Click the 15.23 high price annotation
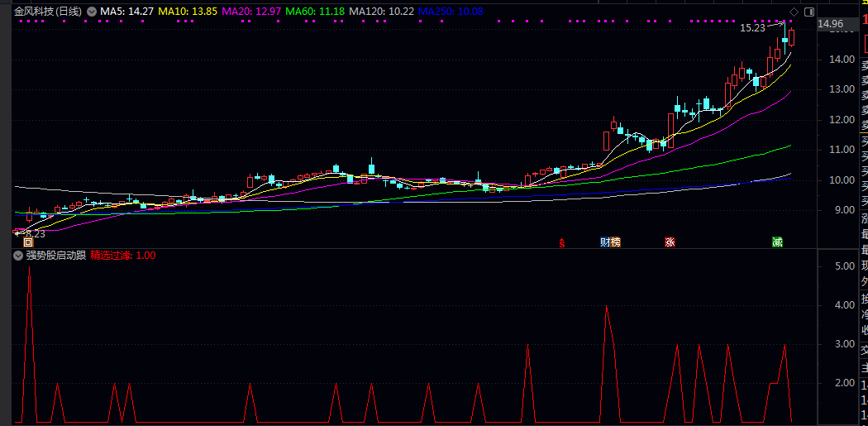 click(x=752, y=28)
